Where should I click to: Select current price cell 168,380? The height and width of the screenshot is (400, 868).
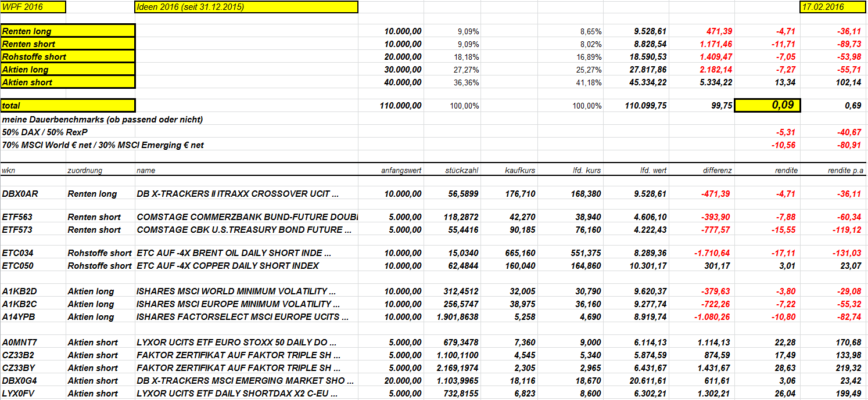pos(586,194)
